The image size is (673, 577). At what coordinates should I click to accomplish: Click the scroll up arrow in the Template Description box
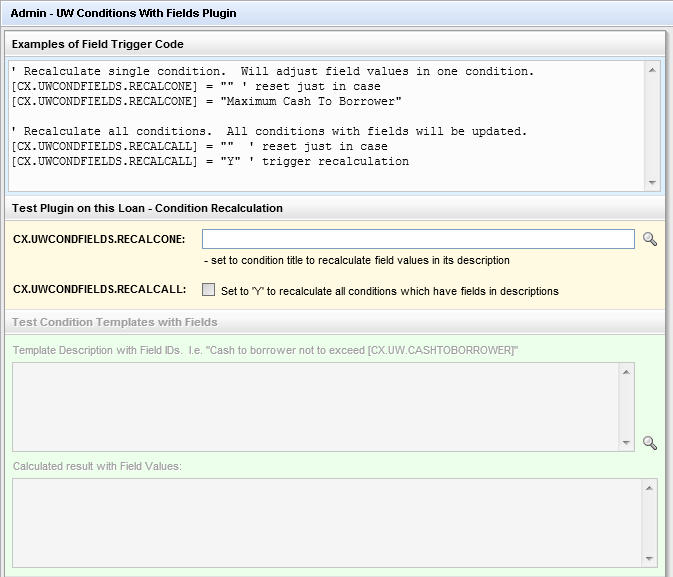[627, 371]
